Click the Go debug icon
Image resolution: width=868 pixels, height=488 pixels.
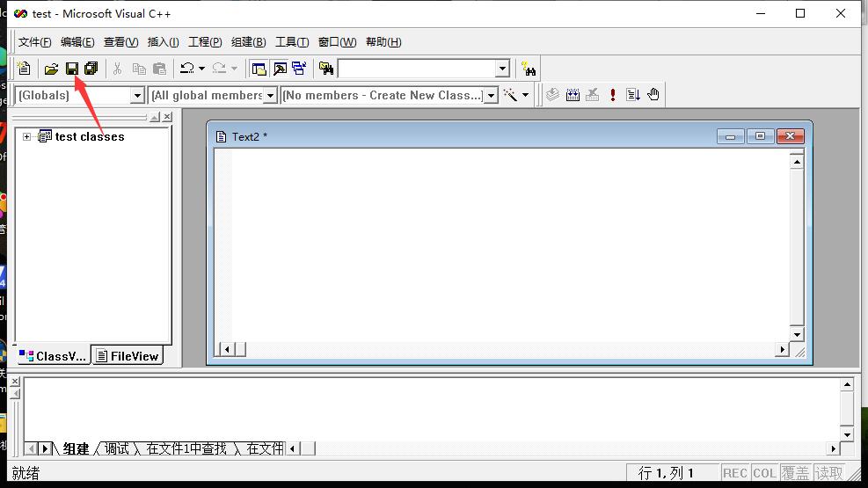pos(632,95)
